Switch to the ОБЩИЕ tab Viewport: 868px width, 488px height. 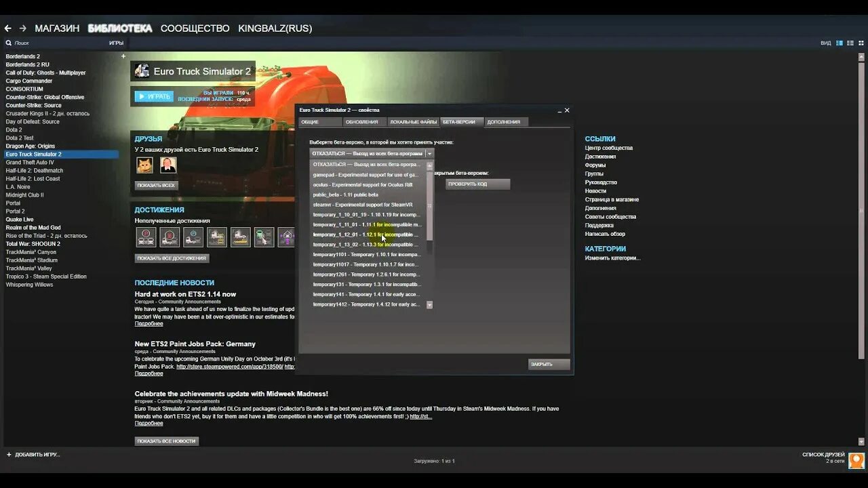[x=320, y=122]
